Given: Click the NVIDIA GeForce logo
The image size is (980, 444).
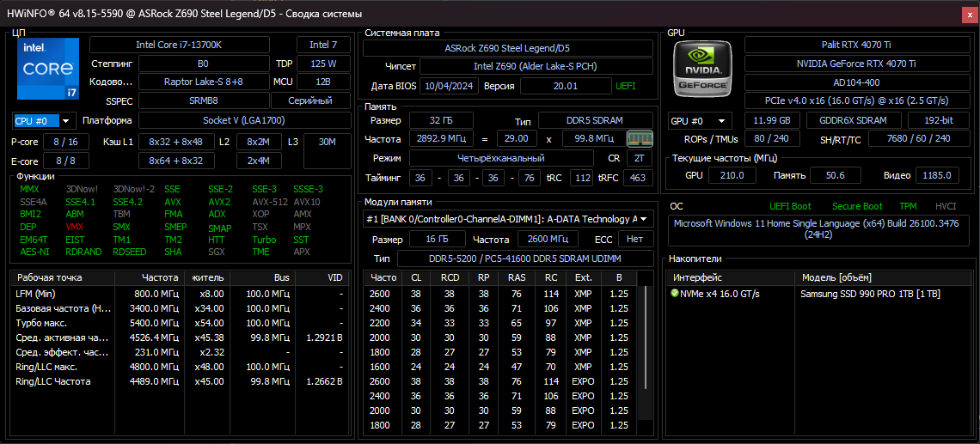Looking at the screenshot, I should coord(704,68).
